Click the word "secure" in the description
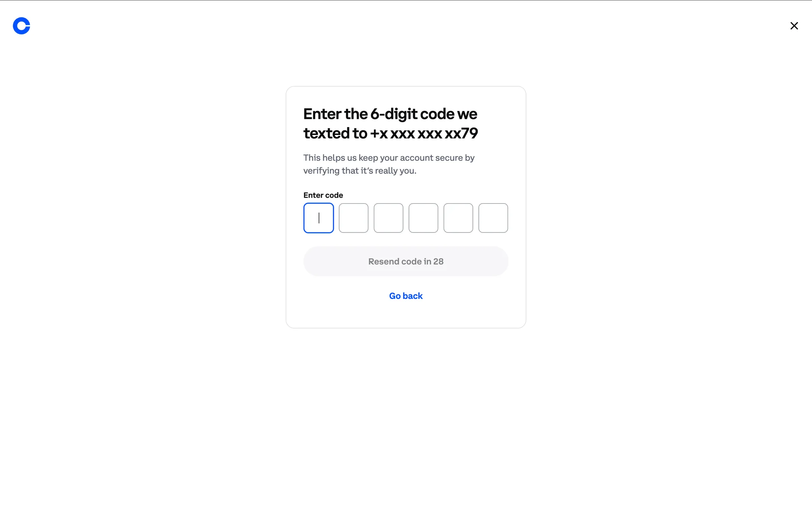This screenshot has height=508, width=812. click(449, 158)
